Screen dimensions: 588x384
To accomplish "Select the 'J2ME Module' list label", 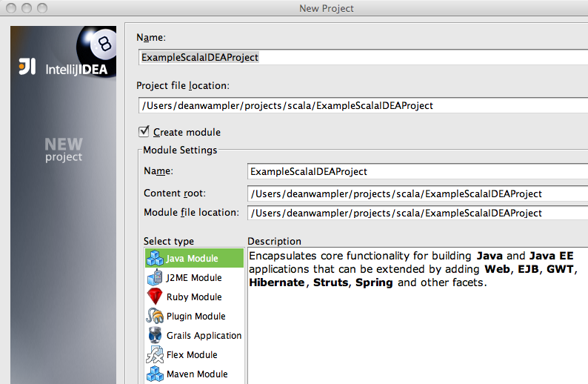I will [194, 278].
